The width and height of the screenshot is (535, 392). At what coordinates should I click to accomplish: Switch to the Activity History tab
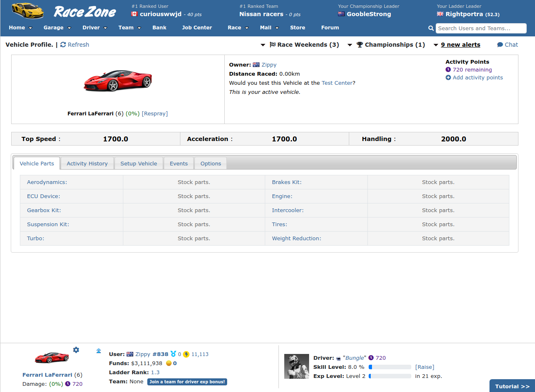coord(87,163)
